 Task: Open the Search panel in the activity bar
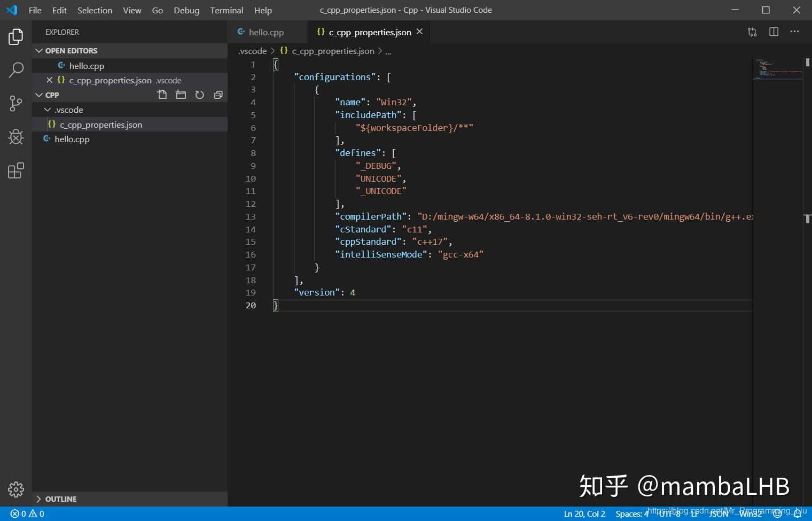pyautogui.click(x=15, y=69)
